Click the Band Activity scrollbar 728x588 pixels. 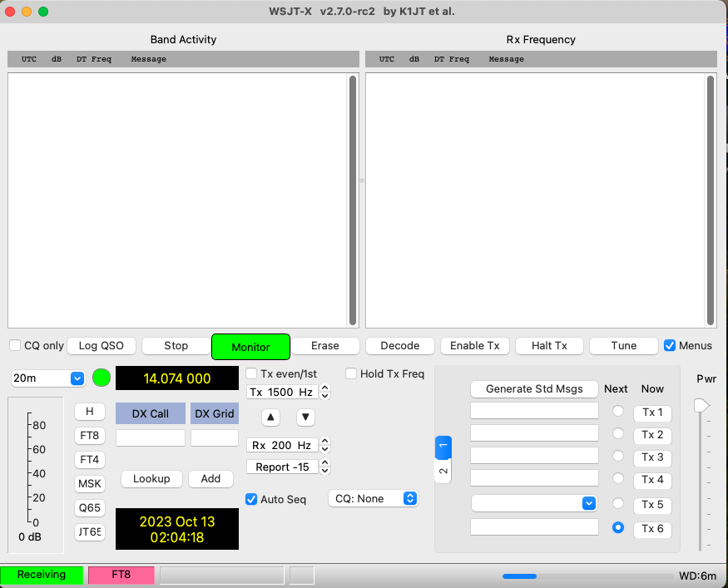click(353, 200)
